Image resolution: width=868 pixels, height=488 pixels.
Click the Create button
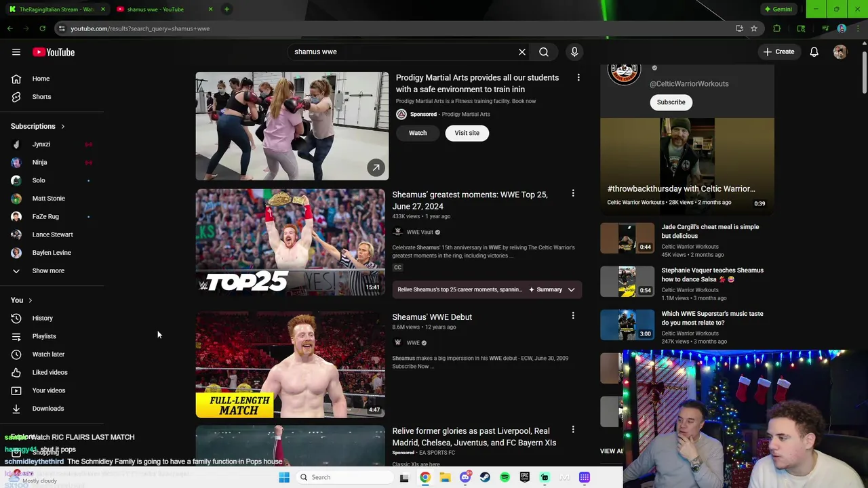click(778, 52)
